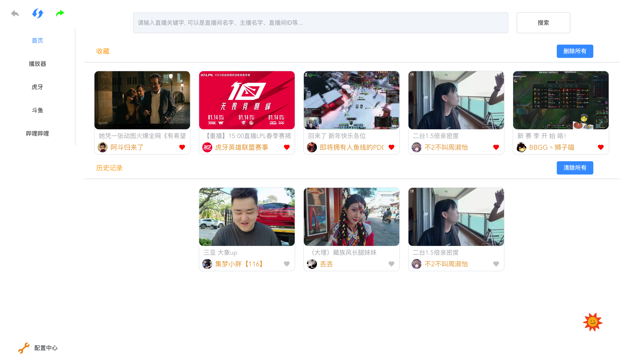This screenshot has height=364, width=628.
Task: Click 清除所有 history button
Action: [x=575, y=168]
